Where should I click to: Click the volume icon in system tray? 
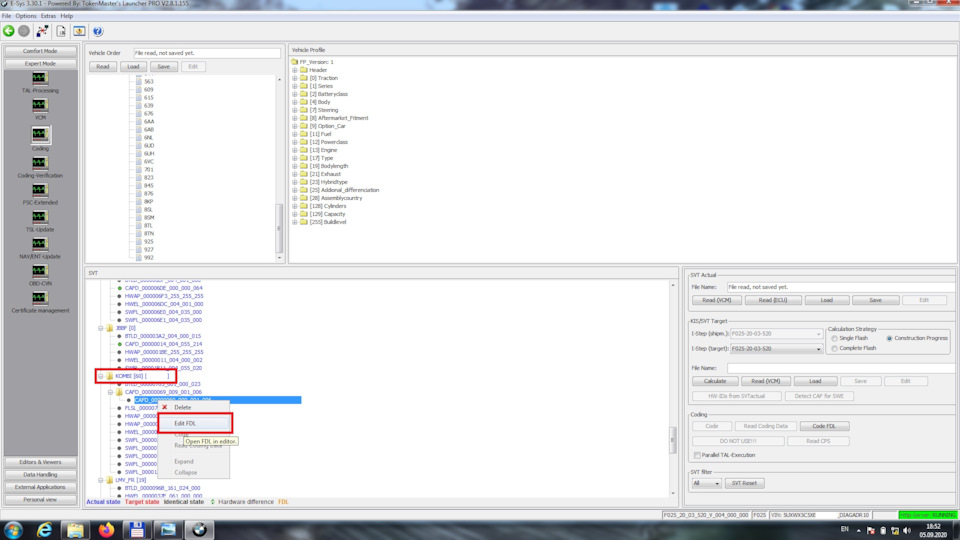point(907,530)
